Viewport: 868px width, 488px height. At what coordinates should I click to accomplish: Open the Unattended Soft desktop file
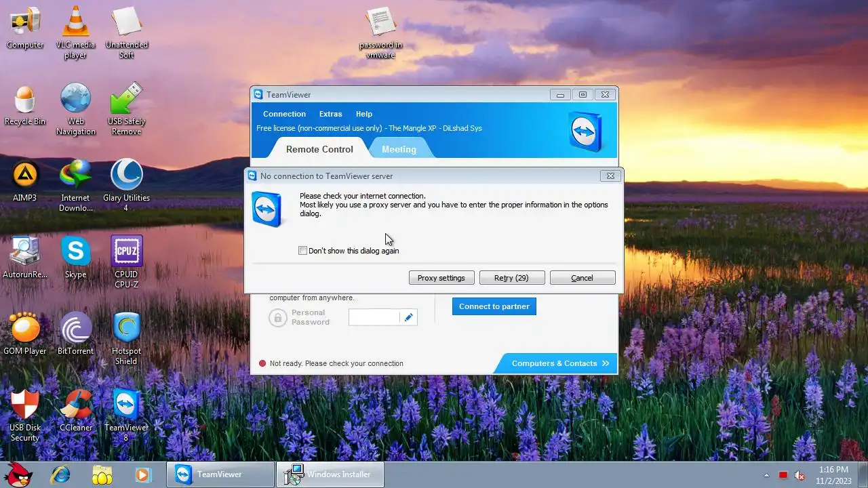[x=126, y=33]
